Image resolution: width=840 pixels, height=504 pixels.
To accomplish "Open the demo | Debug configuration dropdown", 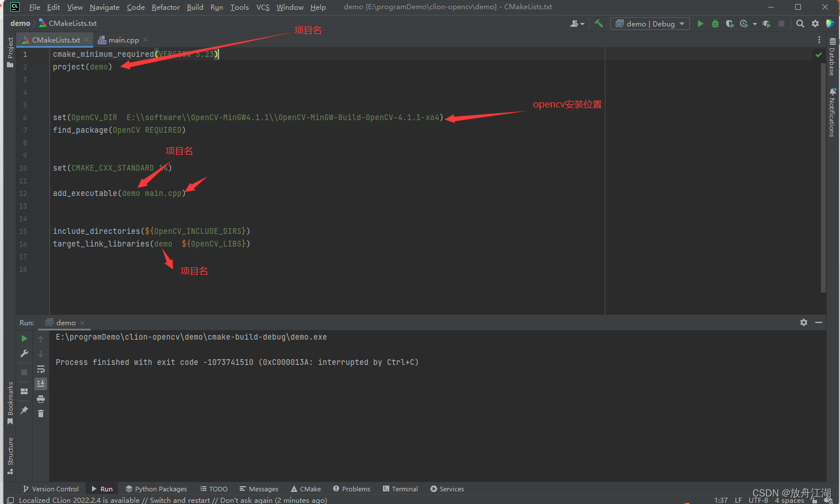I will click(650, 24).
